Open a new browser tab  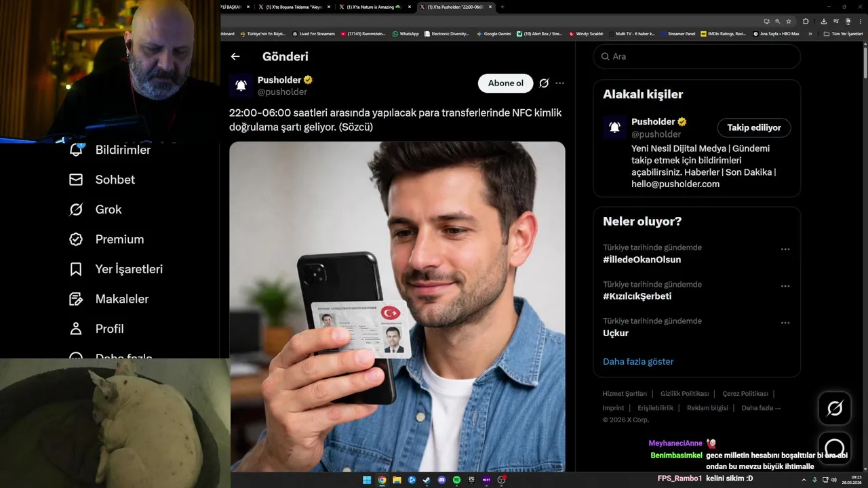pyautogui.click(x=502, y=7)
